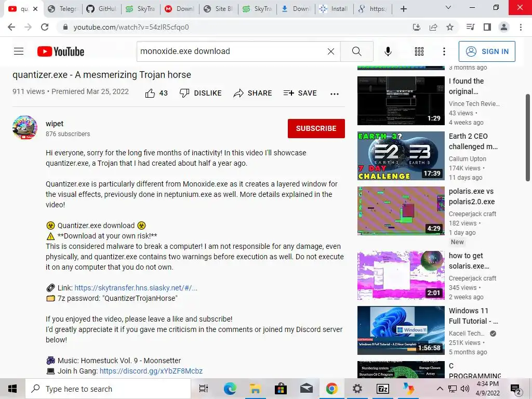Go back with browser back arrow
The width and height of the screenshot is (532, 399).
(x=11, y=27)
